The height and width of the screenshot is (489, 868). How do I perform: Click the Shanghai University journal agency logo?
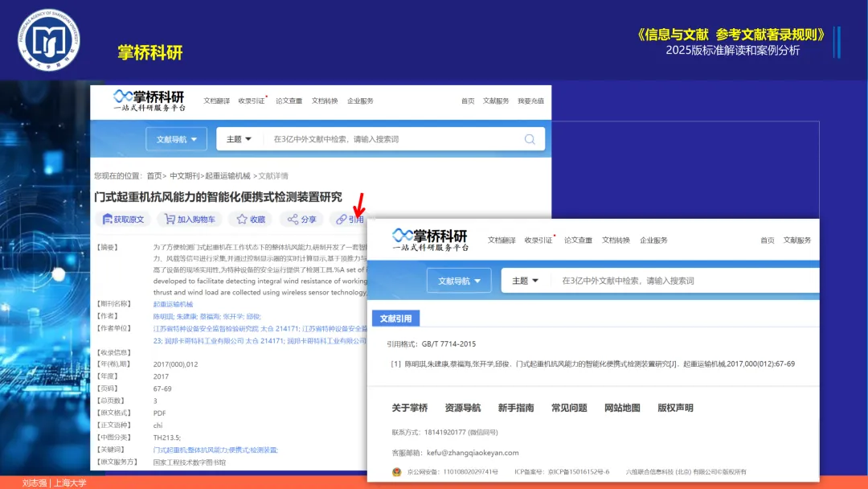tap(49, 40)
